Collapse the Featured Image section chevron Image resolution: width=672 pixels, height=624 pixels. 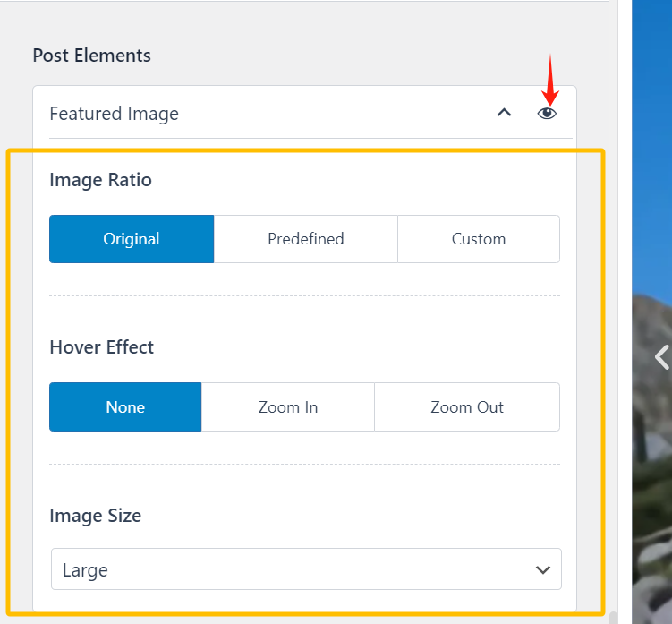505,114
